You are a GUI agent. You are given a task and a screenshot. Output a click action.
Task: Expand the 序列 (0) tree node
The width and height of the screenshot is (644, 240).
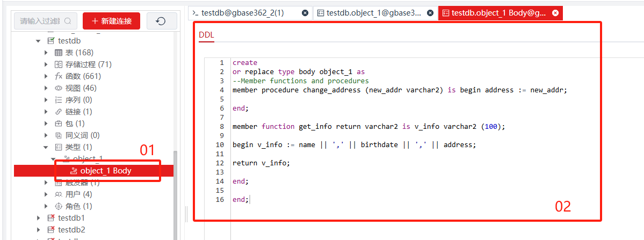[x=46, y=100]
